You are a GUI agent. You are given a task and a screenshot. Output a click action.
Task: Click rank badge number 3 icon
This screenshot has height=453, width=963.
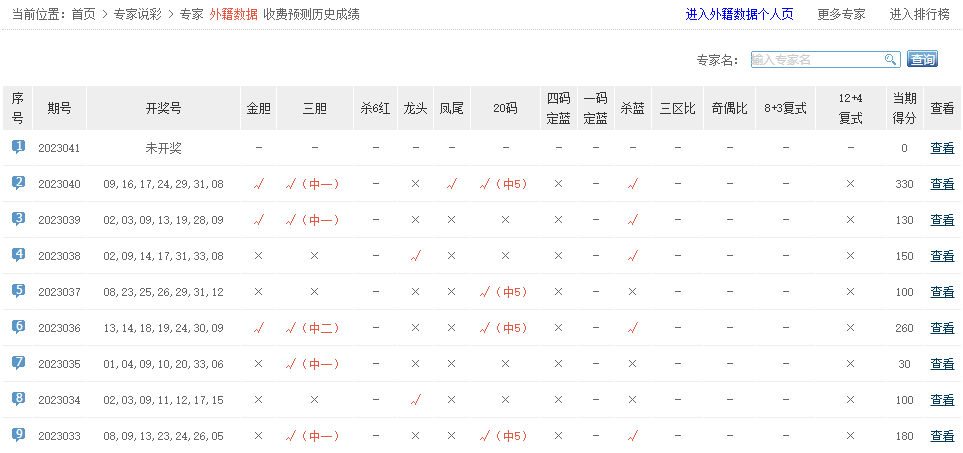point(18,219)
